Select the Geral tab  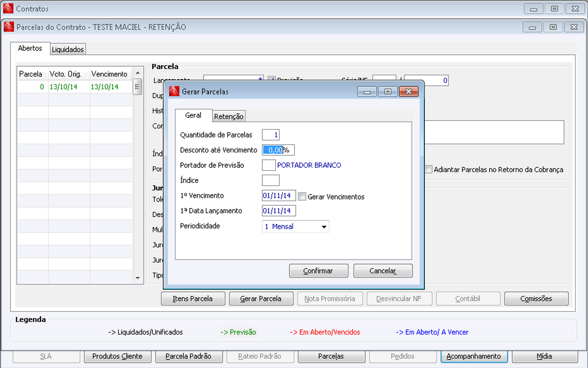coord(193,115)
